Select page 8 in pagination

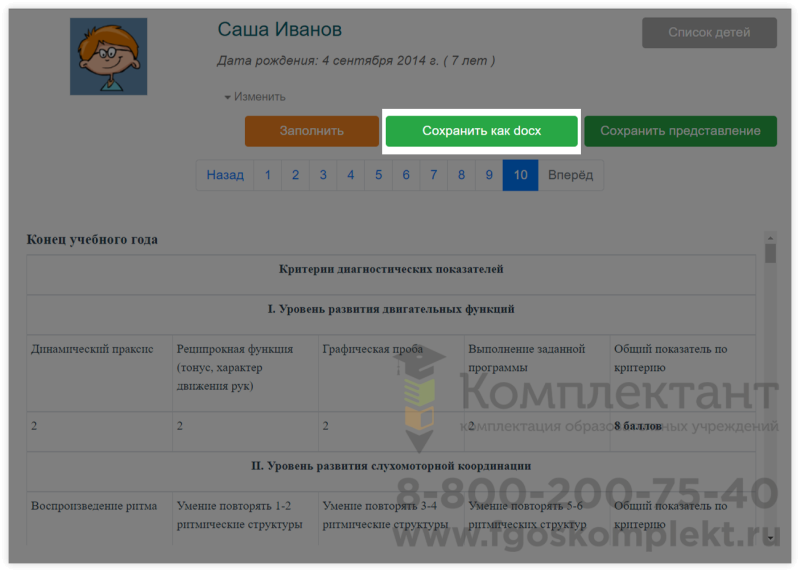(461, 175)
